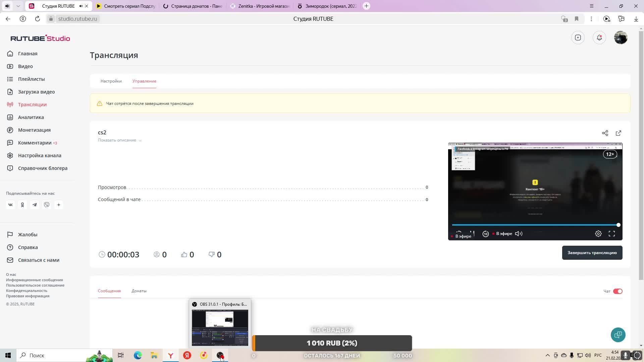Open Пользовательское соглашение link

[x=35, y=285]
